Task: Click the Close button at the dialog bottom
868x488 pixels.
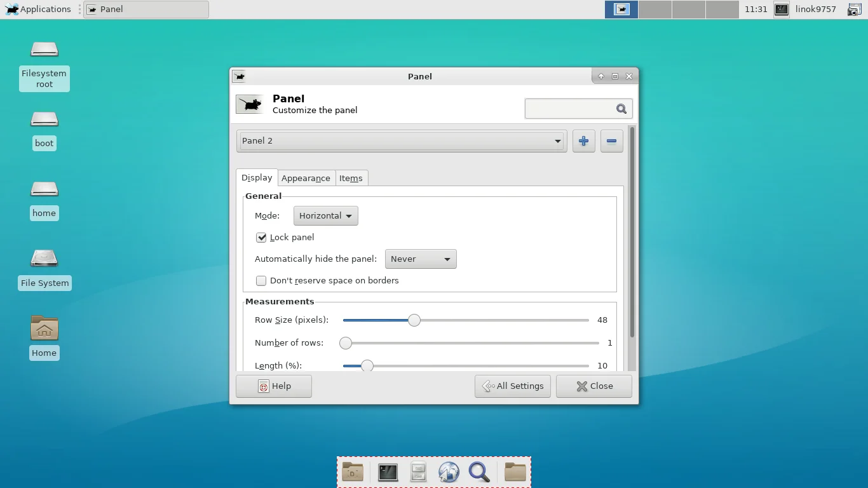Action: pos(594,386)
